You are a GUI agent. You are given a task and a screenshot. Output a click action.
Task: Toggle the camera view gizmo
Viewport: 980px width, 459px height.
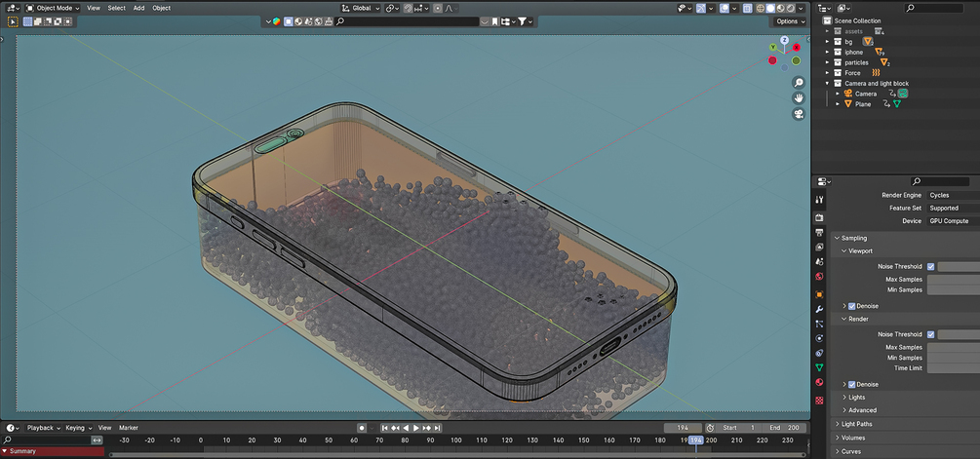point(798,114)
